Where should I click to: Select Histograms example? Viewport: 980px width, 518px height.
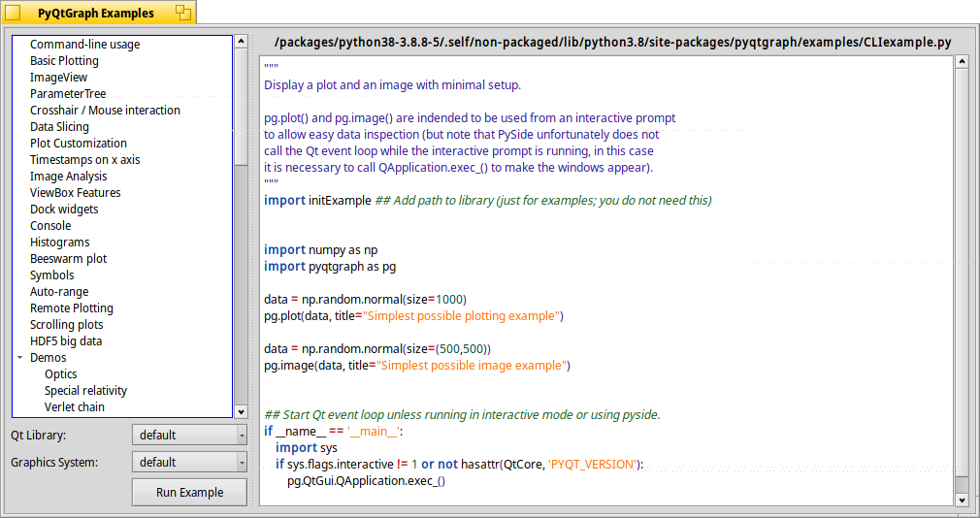pos(60,242)
